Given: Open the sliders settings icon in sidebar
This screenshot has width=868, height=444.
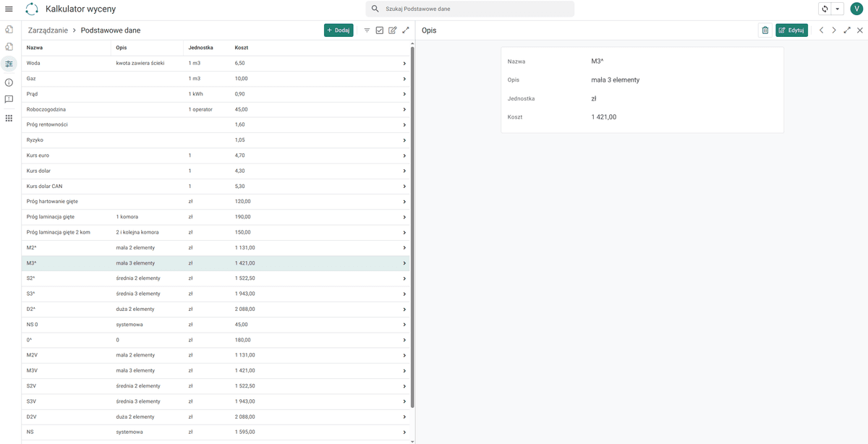Looking at the screenshot, I should (9, 64).
